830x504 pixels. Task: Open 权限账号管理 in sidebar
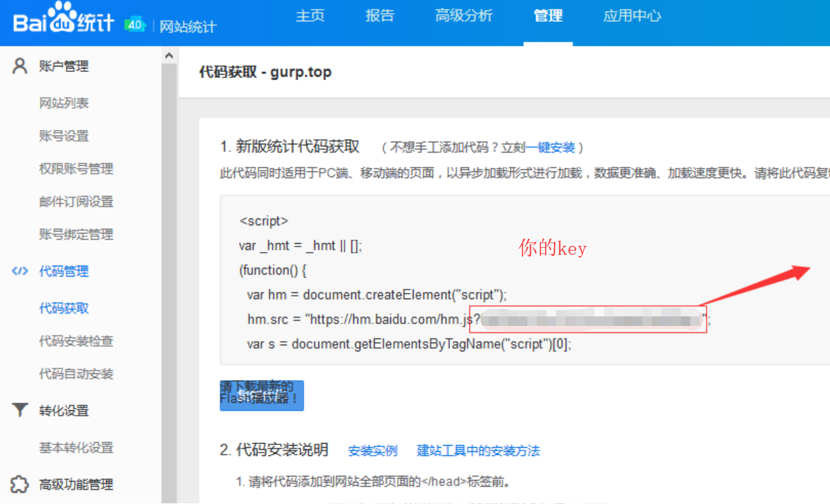coord(76,169)
